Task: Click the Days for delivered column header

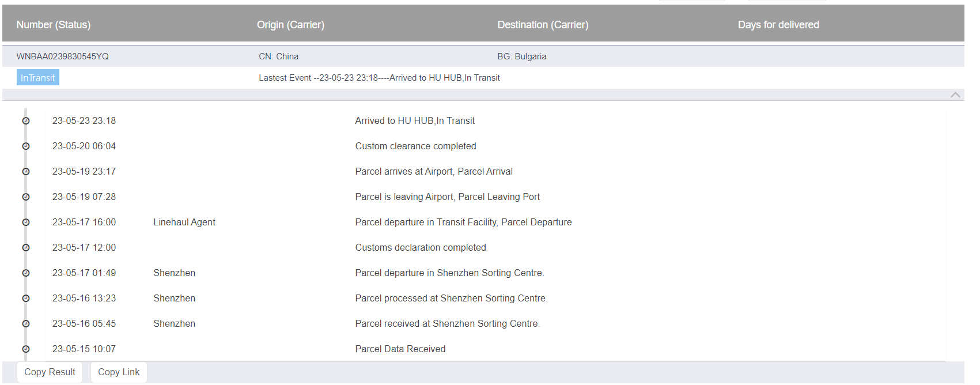Action: [778, 25]
